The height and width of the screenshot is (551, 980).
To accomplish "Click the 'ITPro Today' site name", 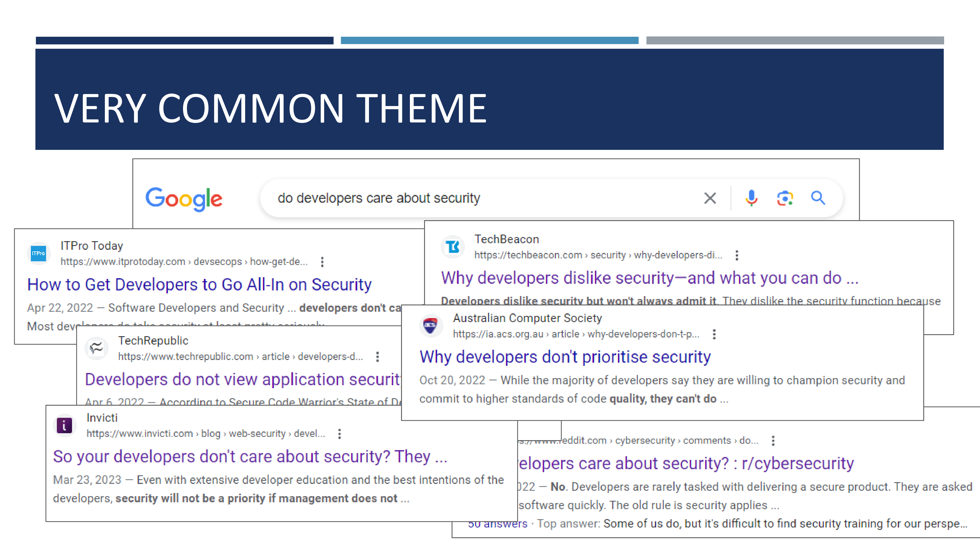I will point(92,246).
